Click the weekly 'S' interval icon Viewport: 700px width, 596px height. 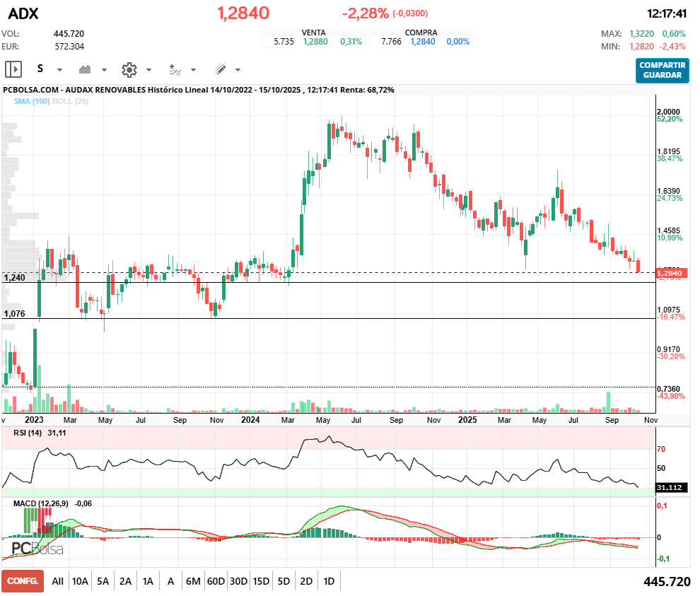point(40,69)
